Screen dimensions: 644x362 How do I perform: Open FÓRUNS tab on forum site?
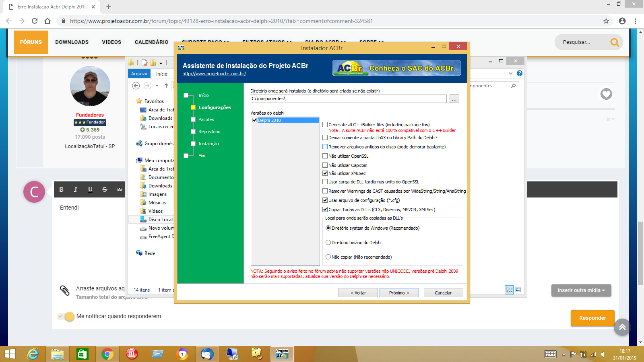pyautogui.click(x=31, y=42)
